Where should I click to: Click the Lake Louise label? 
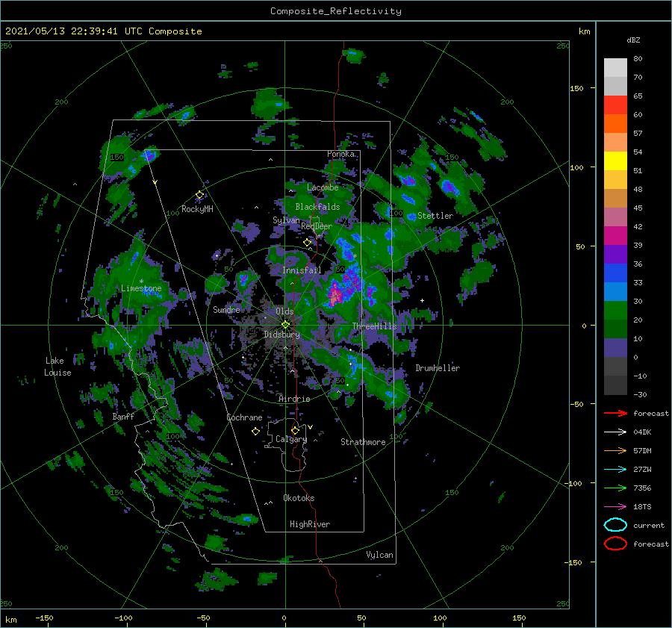(x=57, y=367)
